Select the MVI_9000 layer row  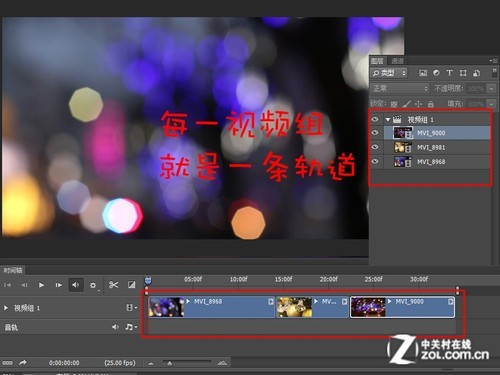(437, 133)
